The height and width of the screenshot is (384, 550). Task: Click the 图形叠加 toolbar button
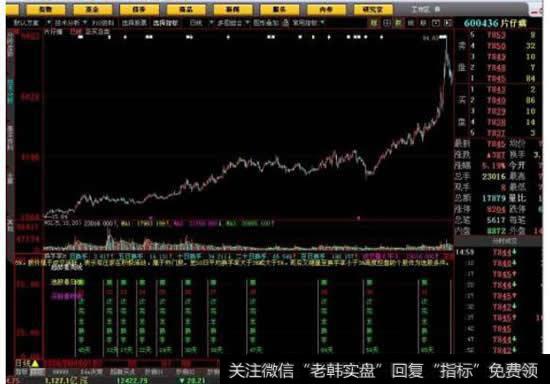pyautogui.click(x=266, y=23)
